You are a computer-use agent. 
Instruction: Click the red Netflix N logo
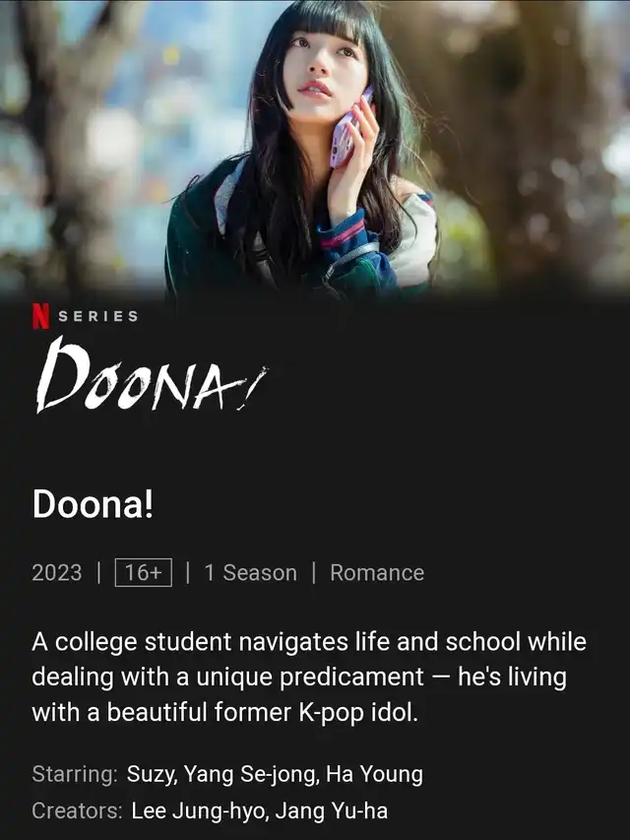tap(40, 317)
